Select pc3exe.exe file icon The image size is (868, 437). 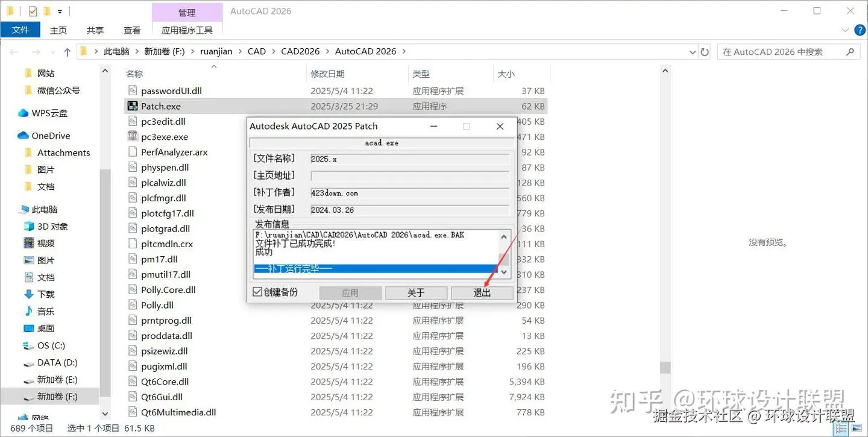133,137
